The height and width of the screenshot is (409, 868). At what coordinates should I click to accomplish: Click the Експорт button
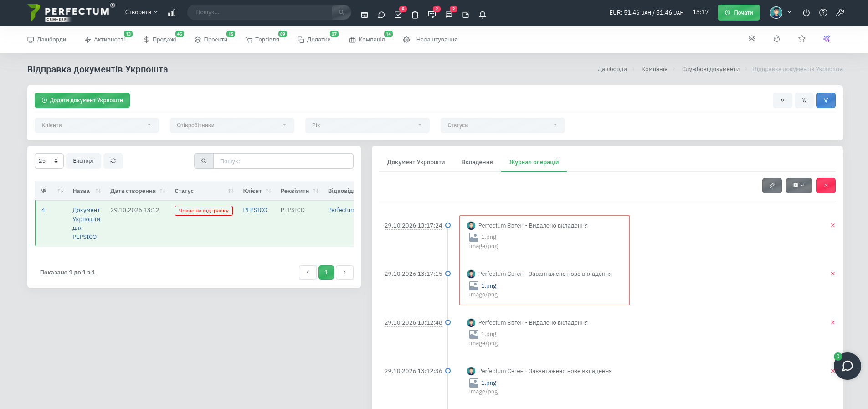[x=83, y=161]
